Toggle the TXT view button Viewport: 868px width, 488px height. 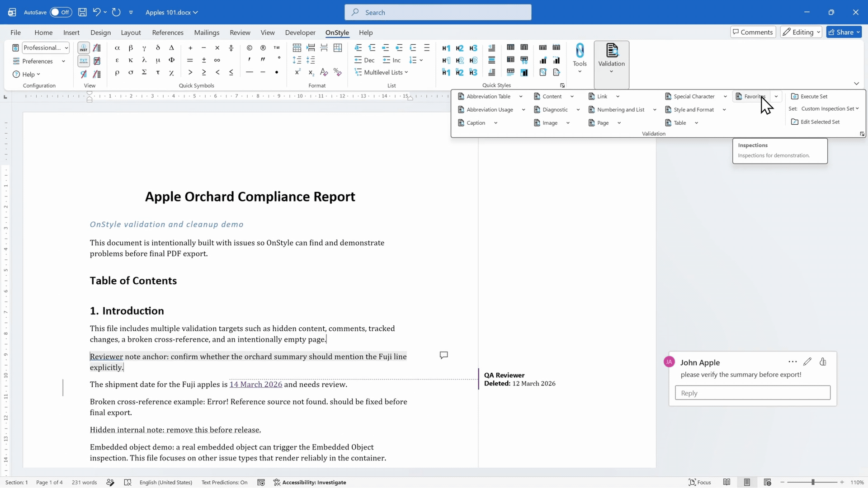pyautogui.click(x=84, y=61)
